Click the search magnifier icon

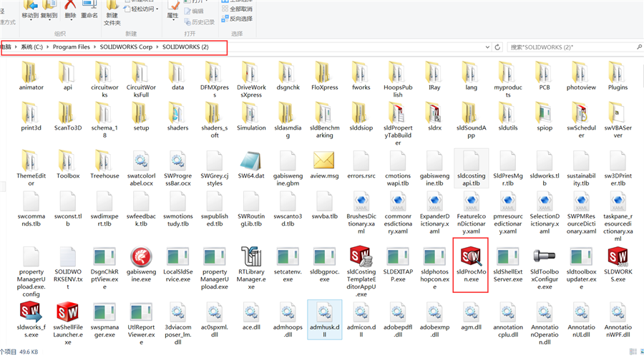tap(639, 47)
